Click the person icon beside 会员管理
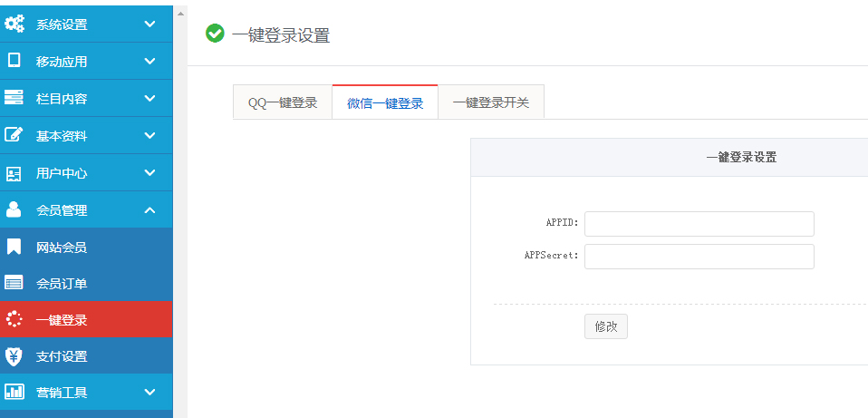 14,209
